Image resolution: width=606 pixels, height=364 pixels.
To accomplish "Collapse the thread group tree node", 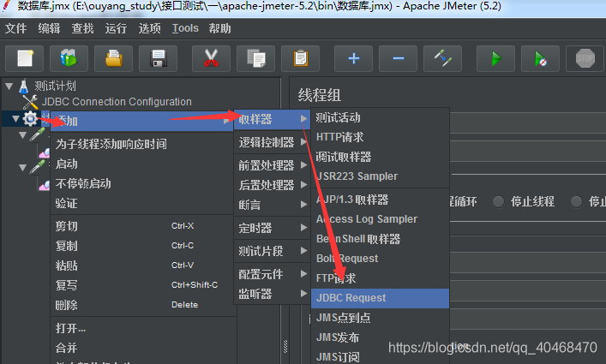I will point(15,118).
